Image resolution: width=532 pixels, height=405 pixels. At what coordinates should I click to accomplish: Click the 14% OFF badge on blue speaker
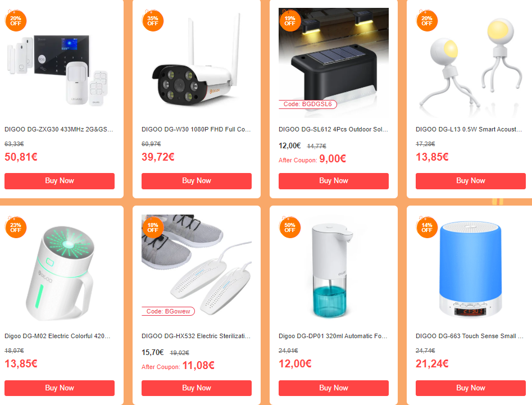tap(427, 227)
